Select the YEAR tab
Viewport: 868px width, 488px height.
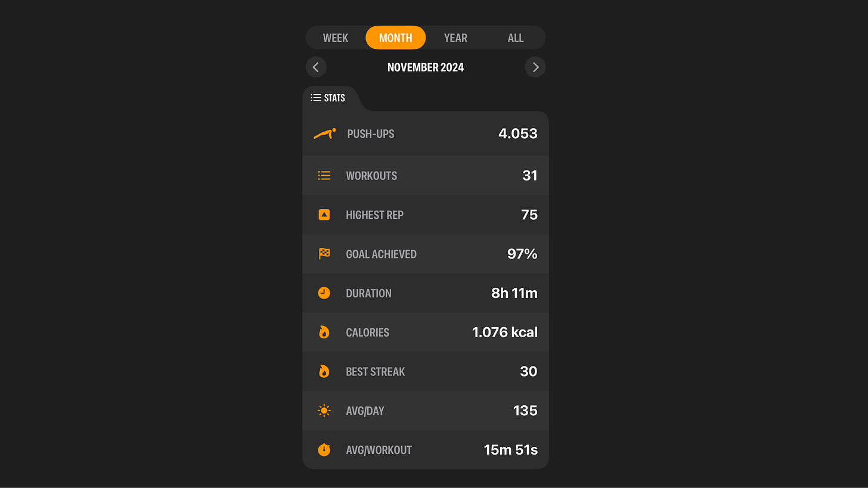click(455, 38)
